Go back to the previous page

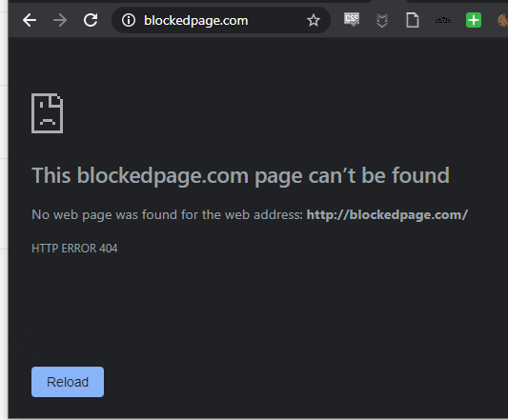(x=30, y=20)
